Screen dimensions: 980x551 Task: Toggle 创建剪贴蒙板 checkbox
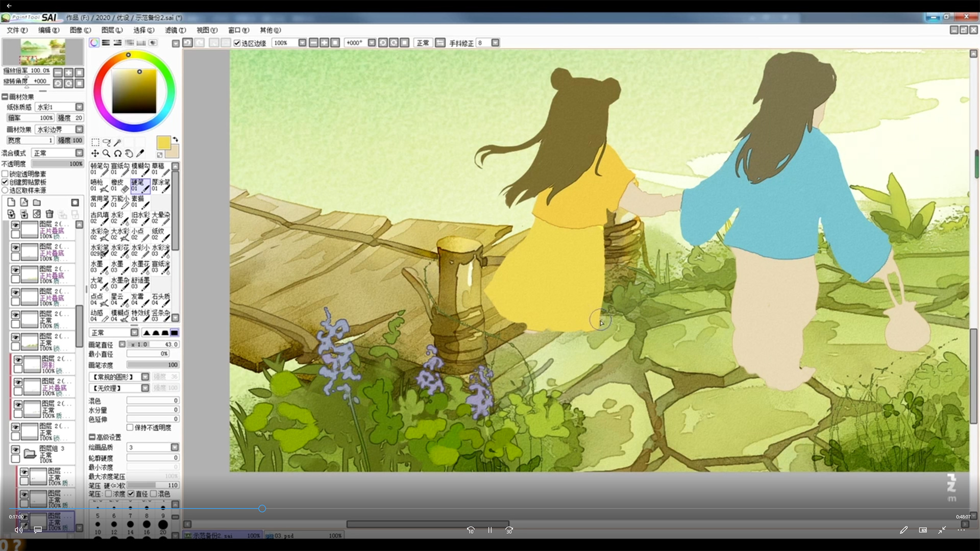coord(5,182)
